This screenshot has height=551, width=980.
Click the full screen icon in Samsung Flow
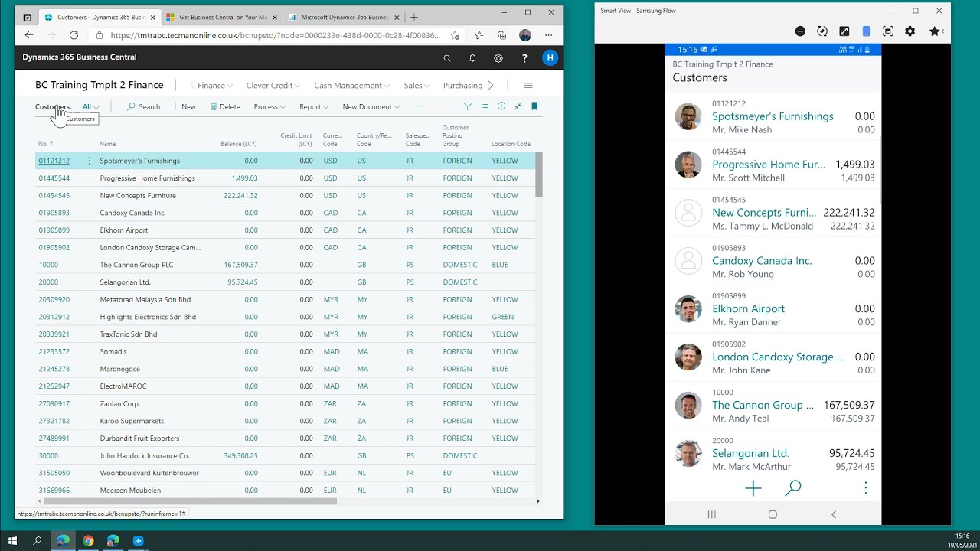[x=844, y=31]
